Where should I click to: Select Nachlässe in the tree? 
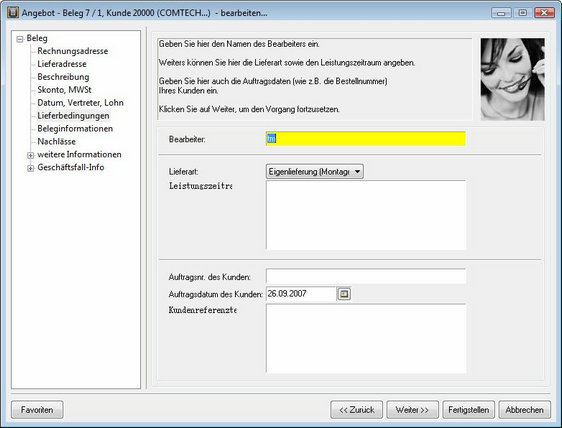tap(56, 141)
